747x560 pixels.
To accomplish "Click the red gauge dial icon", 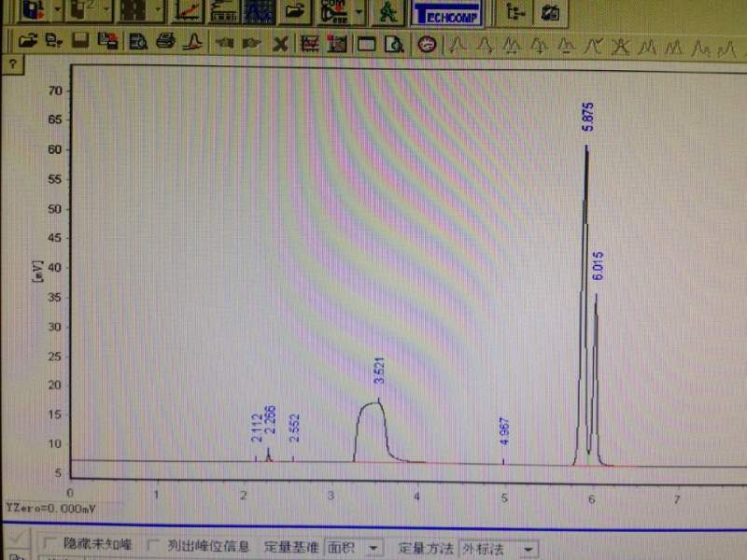I will click(x=427, y=45).
